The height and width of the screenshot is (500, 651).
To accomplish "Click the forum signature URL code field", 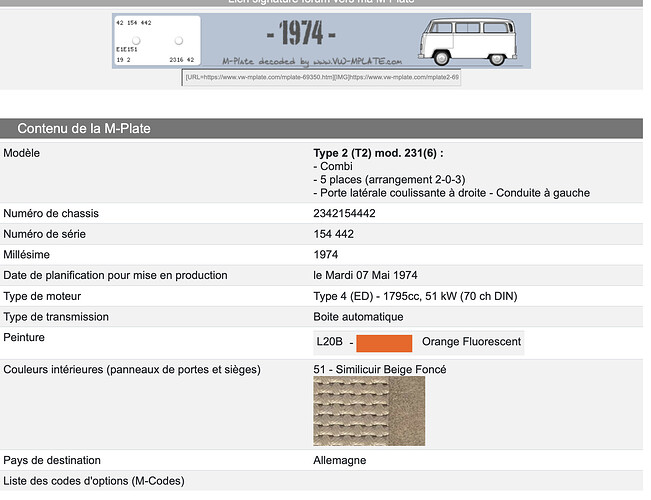I will click(x=321, y=77).
